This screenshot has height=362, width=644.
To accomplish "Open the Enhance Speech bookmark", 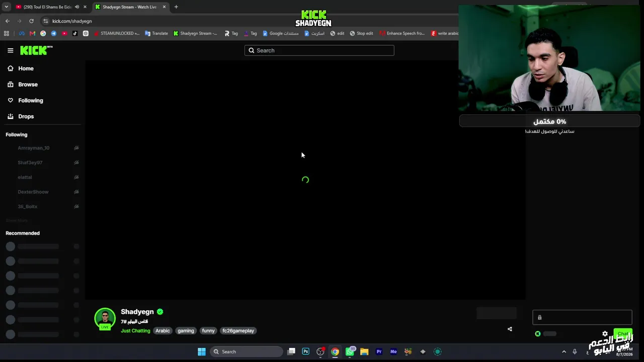I will (402, 34).
